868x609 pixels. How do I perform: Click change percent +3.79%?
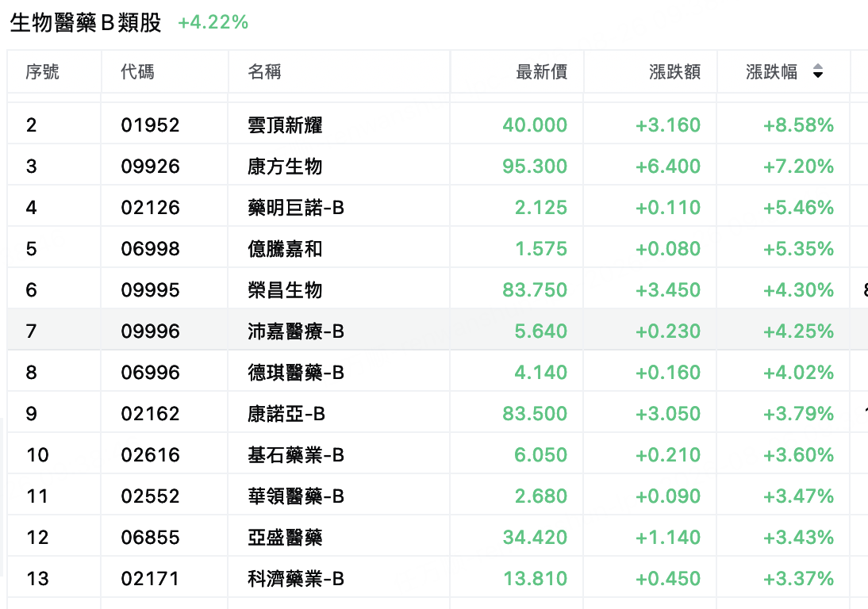click(799, 414)
